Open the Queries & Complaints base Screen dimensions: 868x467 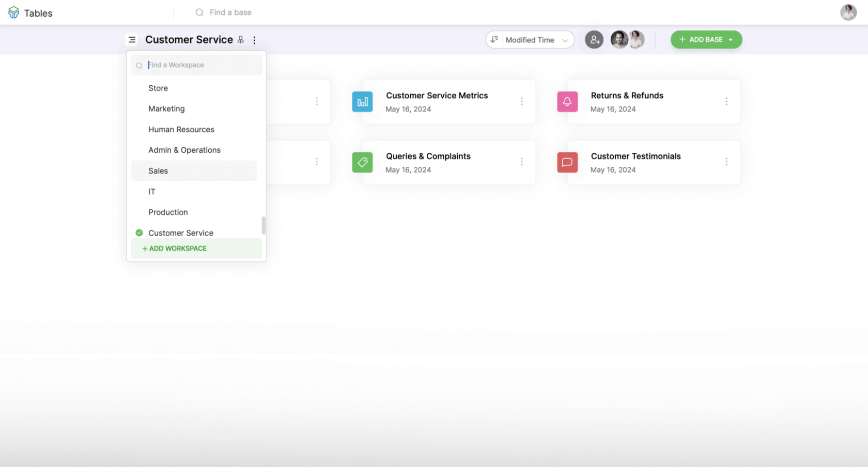(x=448, y=162)
